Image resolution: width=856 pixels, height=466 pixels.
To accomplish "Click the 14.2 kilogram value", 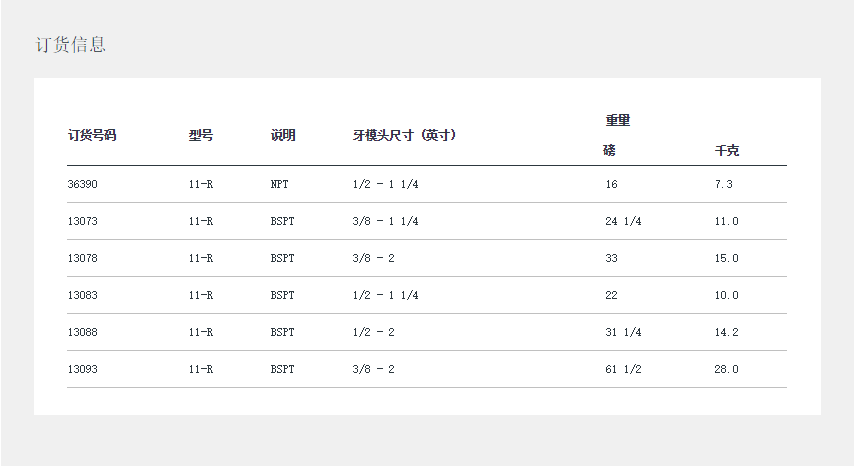I will tap(727, 332).
